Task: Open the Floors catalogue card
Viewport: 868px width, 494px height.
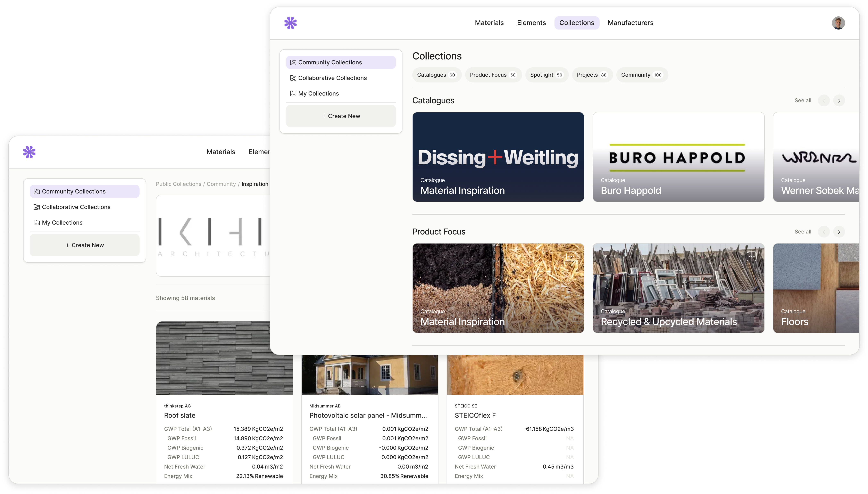Action: click(816, 288)
